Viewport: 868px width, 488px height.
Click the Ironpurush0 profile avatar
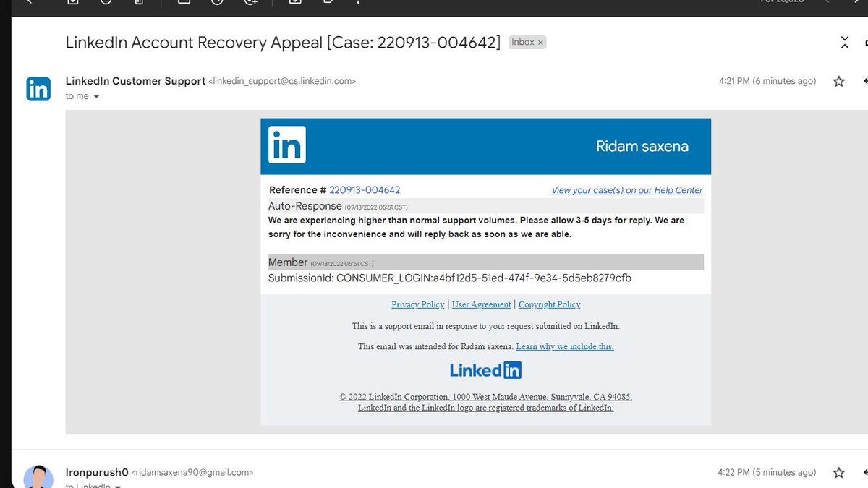pos(38,477)
